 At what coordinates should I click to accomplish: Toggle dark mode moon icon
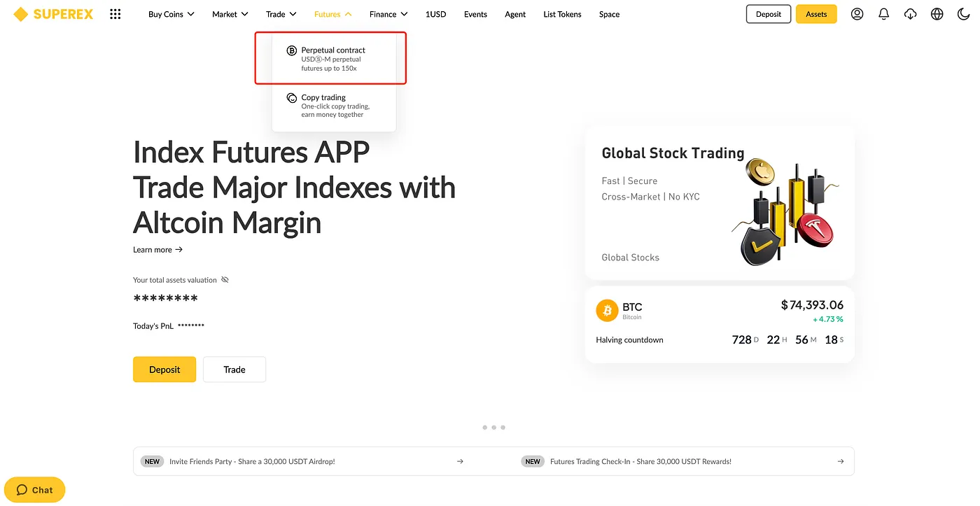click(963, 14)
